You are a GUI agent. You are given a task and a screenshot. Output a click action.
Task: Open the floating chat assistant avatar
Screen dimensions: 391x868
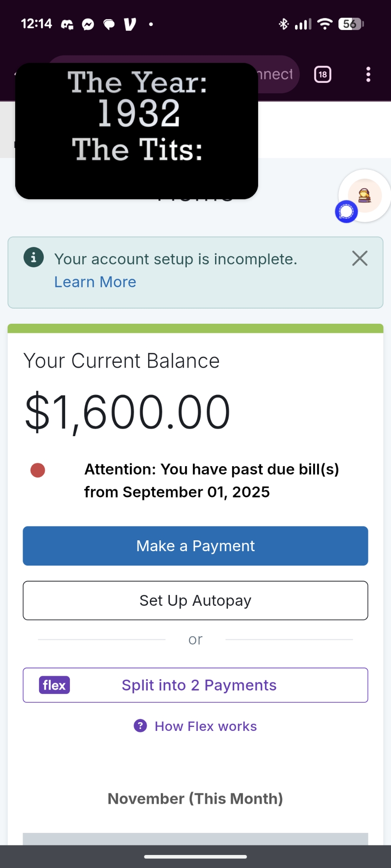point(365,195)
